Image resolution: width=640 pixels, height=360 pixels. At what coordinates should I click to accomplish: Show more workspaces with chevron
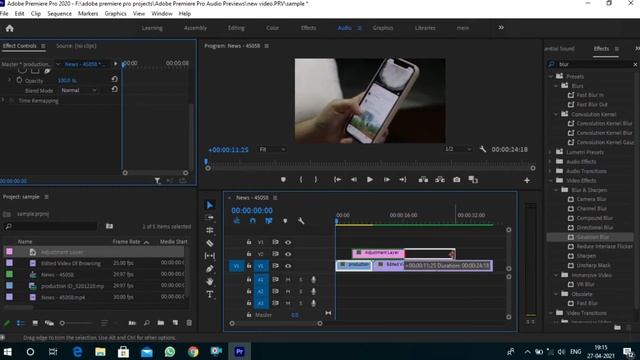[501, 28]
